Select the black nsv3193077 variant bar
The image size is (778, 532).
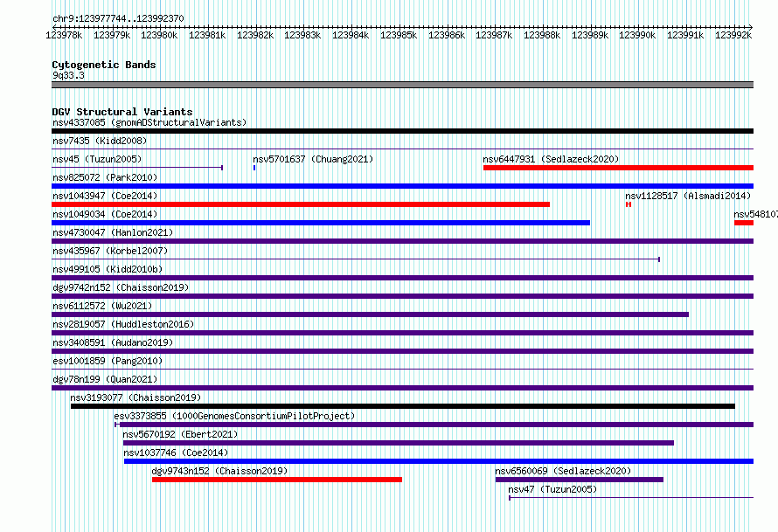[403, 406]
